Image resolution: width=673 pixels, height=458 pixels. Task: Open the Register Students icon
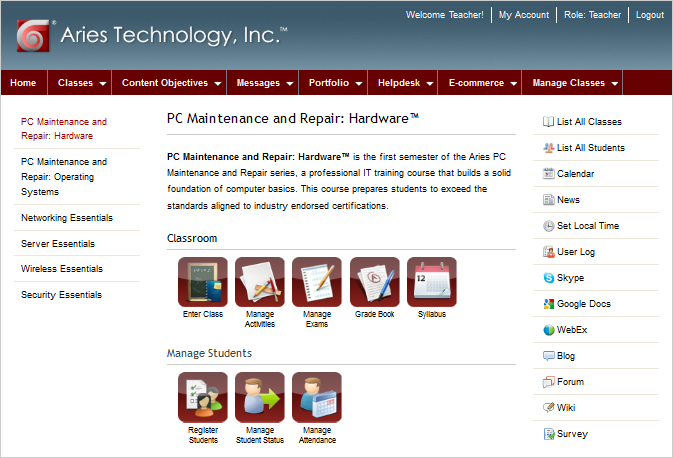[x=203, y=397]
